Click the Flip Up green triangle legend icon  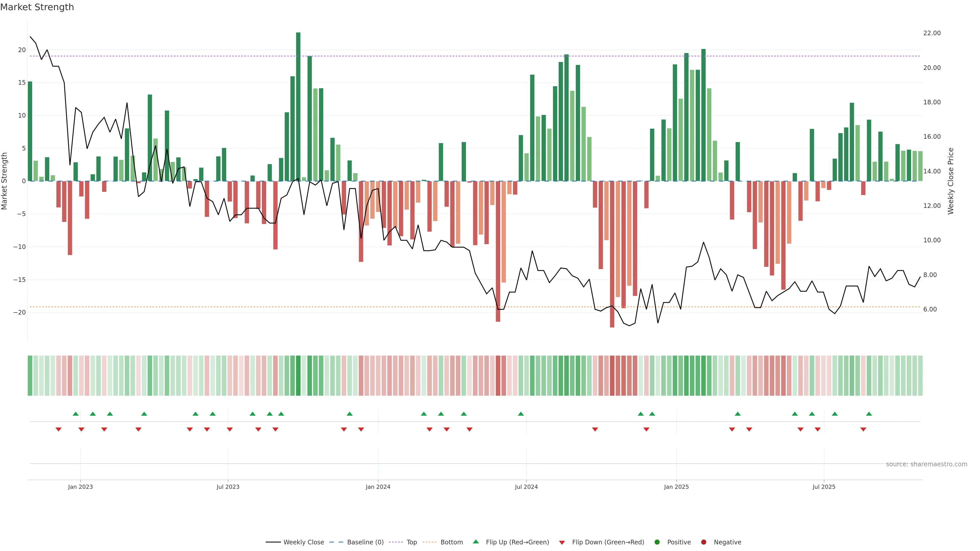coord(475,542)
